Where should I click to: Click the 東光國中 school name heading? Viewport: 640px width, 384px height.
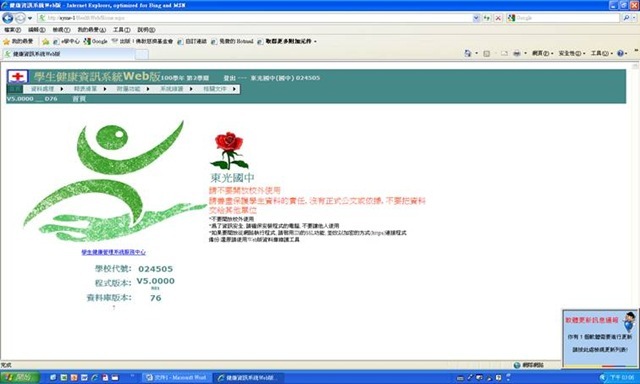tap(232, 178)
